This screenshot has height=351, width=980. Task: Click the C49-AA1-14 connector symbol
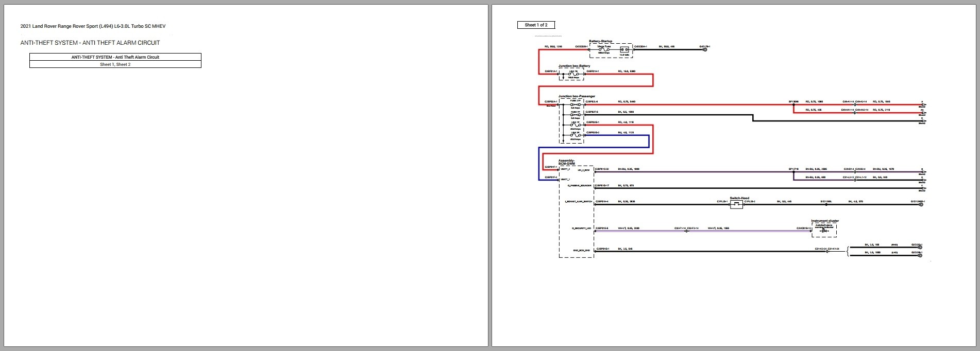click(855, 112)
